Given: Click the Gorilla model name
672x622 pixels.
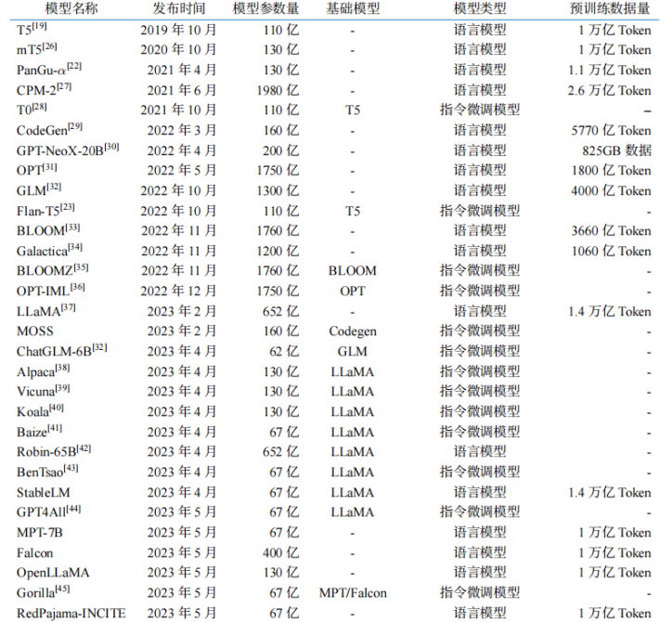Looking at the screenshot, I should coord(43,592).
